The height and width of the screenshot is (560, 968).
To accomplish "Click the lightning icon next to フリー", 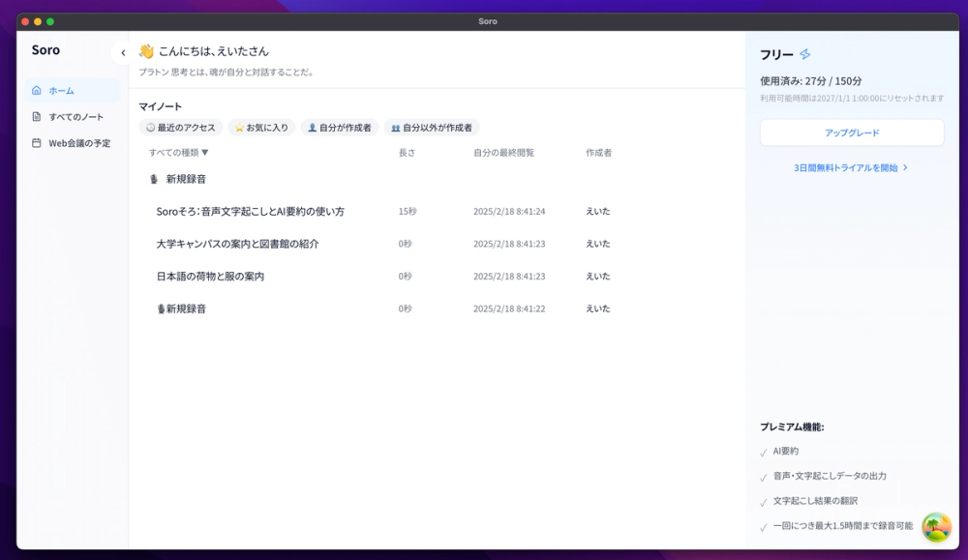I will [805, 54].
